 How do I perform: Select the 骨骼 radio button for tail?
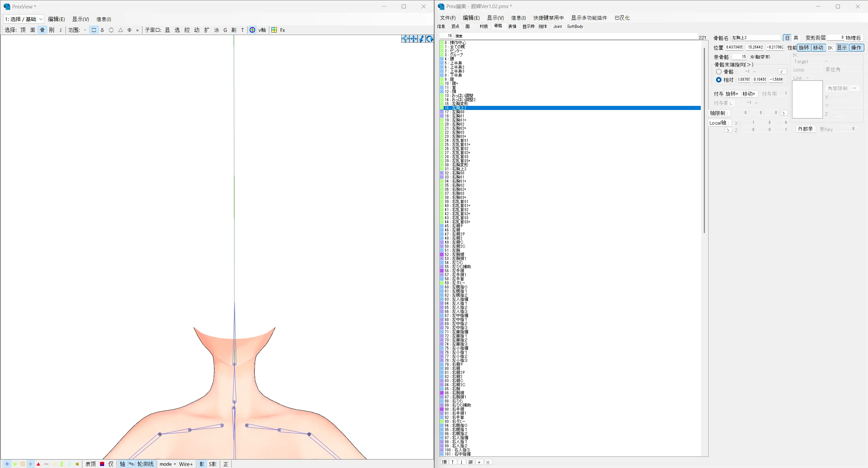click(718, 72)
